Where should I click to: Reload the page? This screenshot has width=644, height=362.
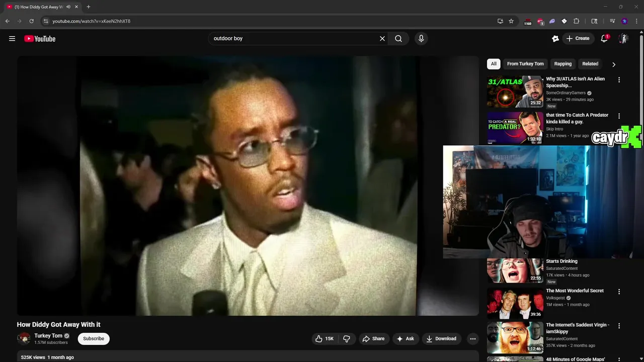tap(31, 21)
